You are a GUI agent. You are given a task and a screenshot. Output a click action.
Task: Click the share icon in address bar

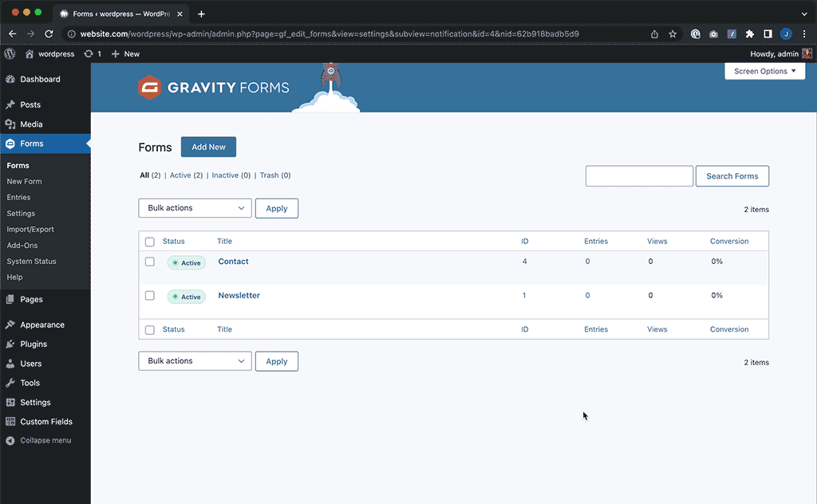coord(654,33)
